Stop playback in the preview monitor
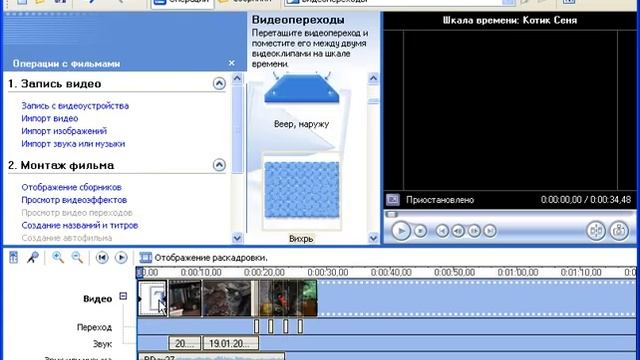Image resolution: width=640 pixels, height=360 pixels. (420, 231)
